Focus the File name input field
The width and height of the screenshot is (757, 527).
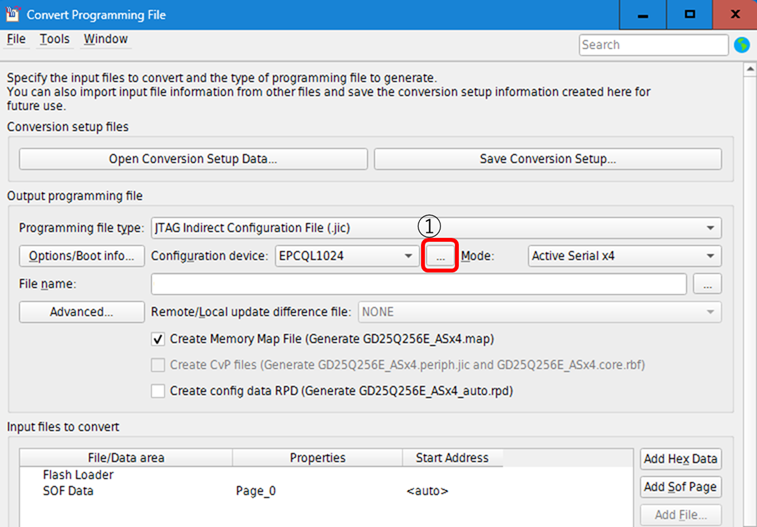[x=419, y=284]
